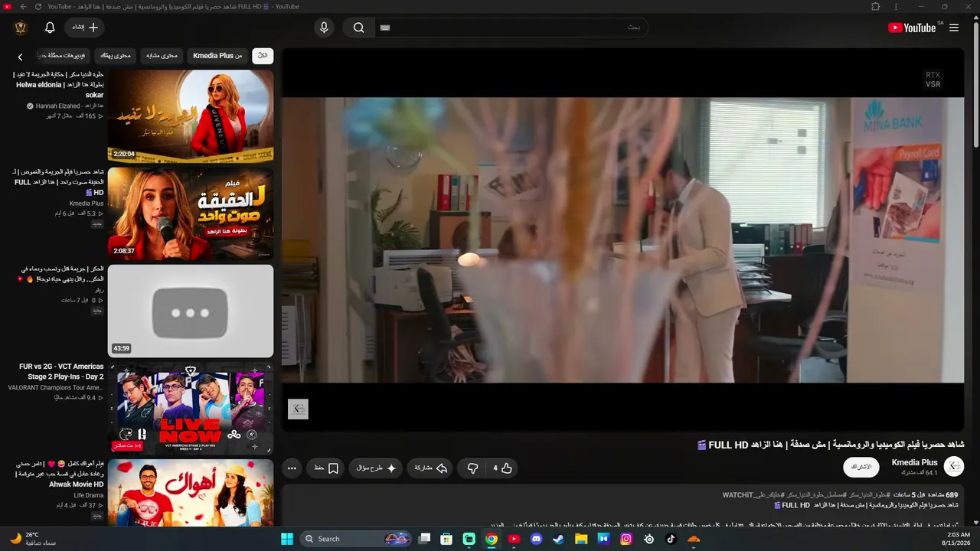Open the virtual keyboard in search box
This screenshot has height=551, width=980.
[385, 28]
